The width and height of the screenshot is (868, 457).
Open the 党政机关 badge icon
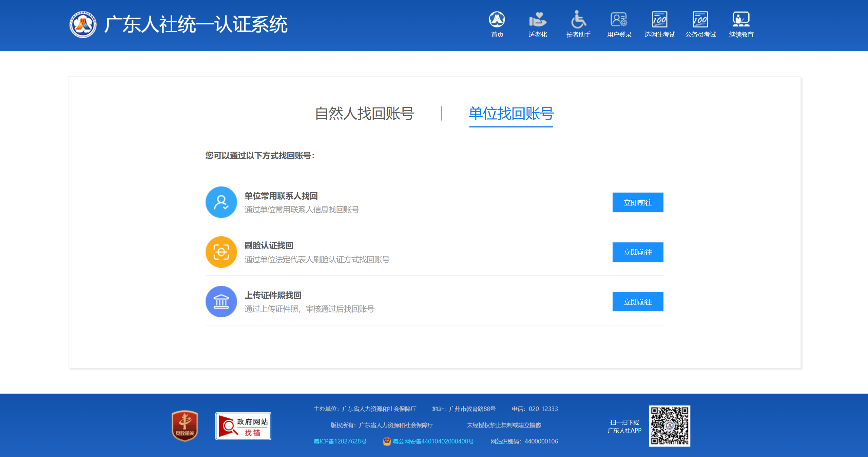coord(185,426)
